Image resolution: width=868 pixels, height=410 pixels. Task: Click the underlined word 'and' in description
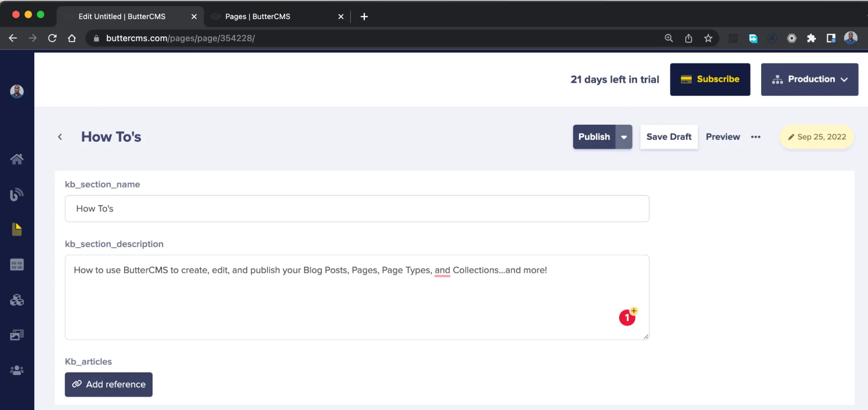click(x=442, y=270)
